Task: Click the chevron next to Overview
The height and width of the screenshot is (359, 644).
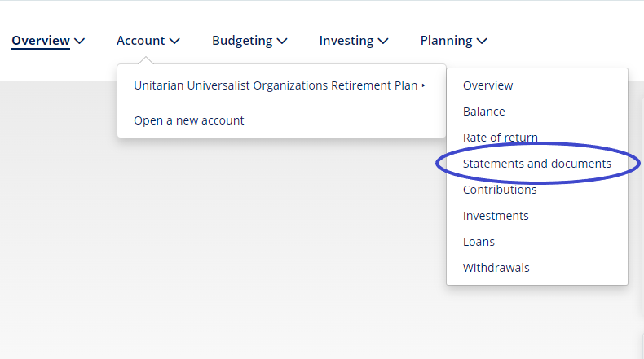Action: click(79, 41)
